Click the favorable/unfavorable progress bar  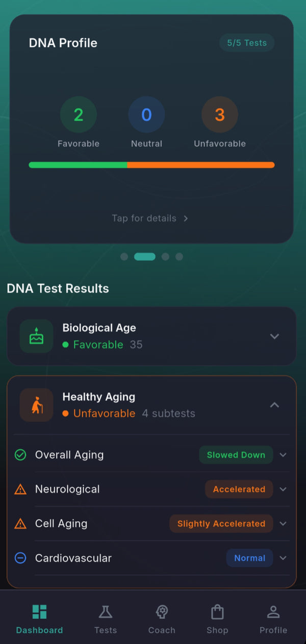point(151,165)
